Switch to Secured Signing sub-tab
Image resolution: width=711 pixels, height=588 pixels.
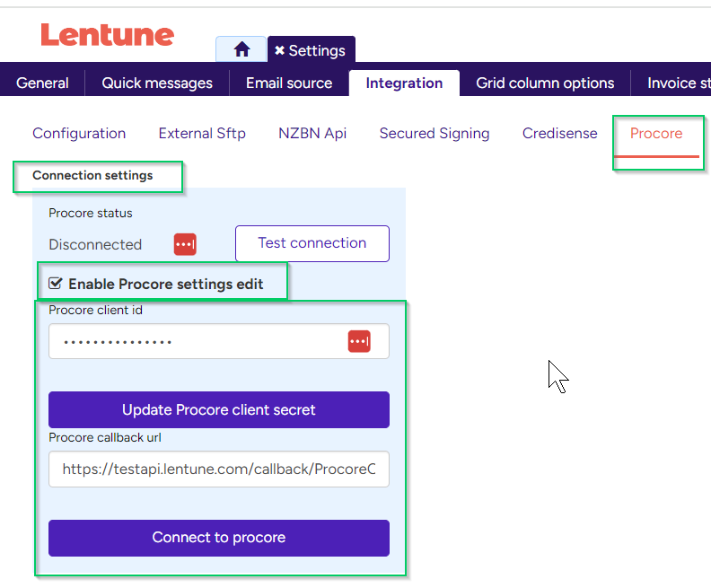point(434,134)
